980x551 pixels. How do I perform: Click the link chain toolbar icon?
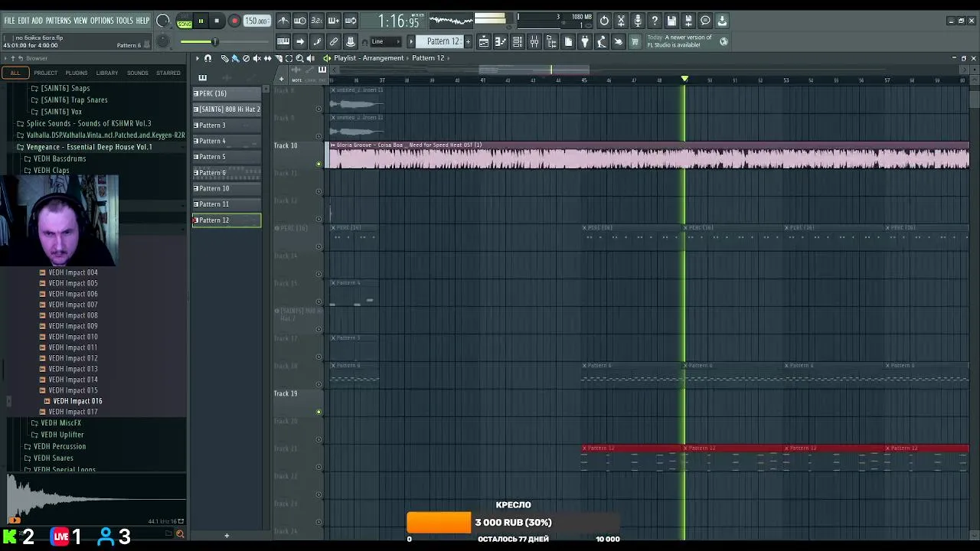click(334, 41)
